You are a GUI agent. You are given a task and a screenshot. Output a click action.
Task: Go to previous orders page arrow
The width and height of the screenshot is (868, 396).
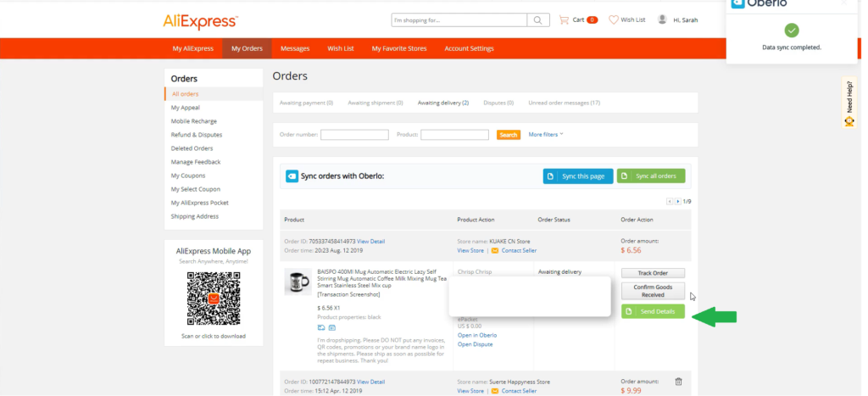(x=670, y=202)
